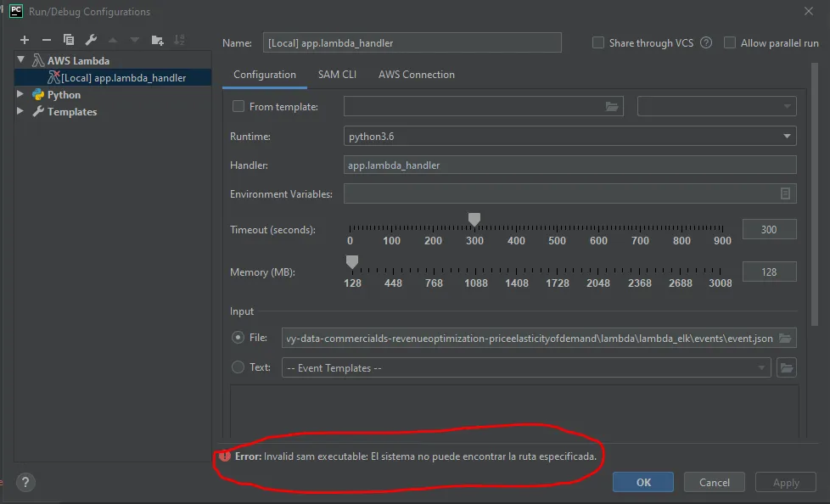Open dialog help question mark button
This screenshot has height=504, width=830.
(x=25, y=482)
